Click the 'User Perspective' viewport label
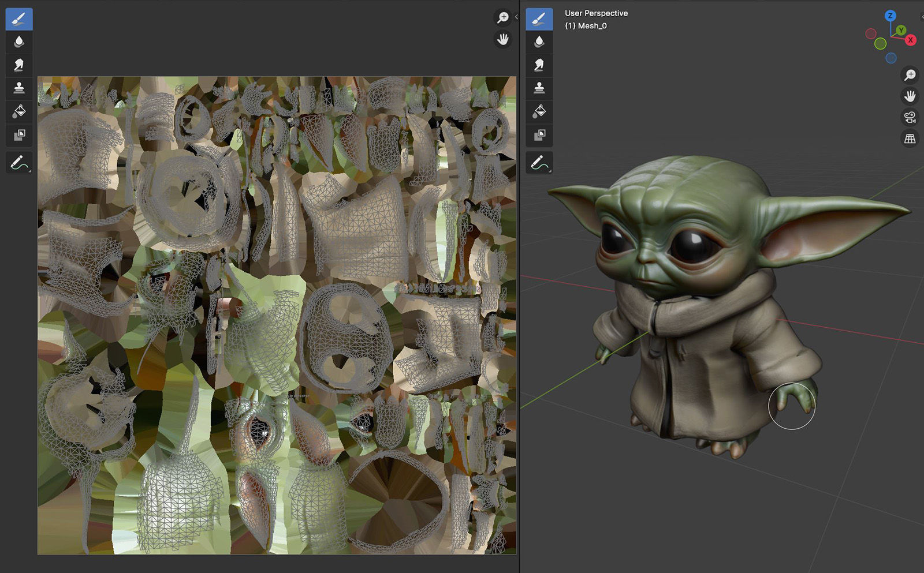 click(596, 13)
